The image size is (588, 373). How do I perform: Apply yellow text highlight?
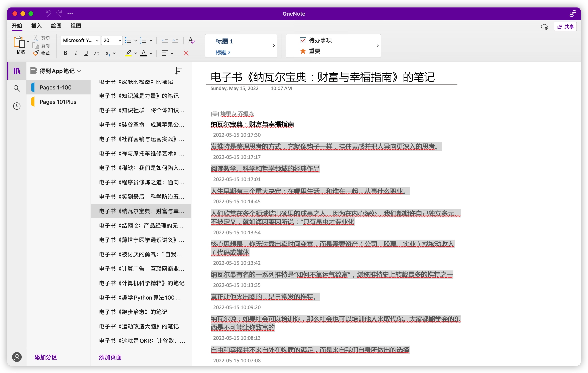click(x=128, y=53)
